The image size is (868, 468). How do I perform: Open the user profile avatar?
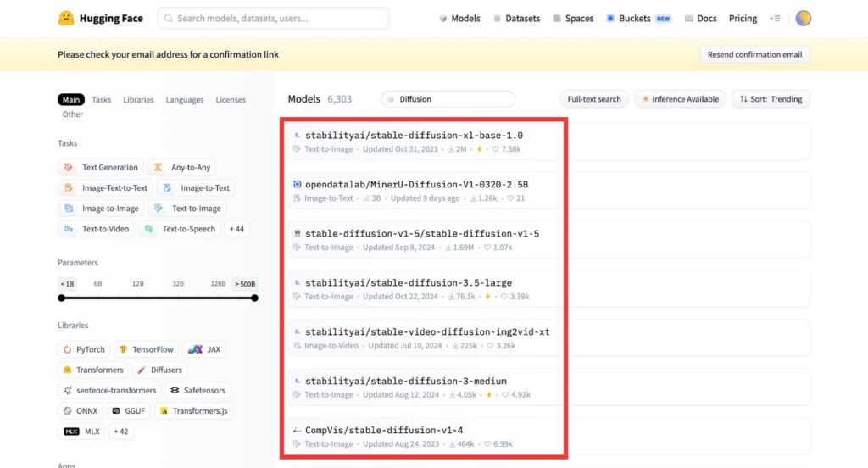click(x=803, y=18)
